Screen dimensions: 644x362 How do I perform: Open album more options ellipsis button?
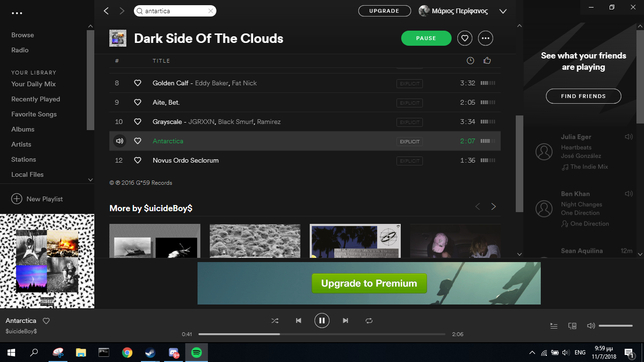coord(486,39)
